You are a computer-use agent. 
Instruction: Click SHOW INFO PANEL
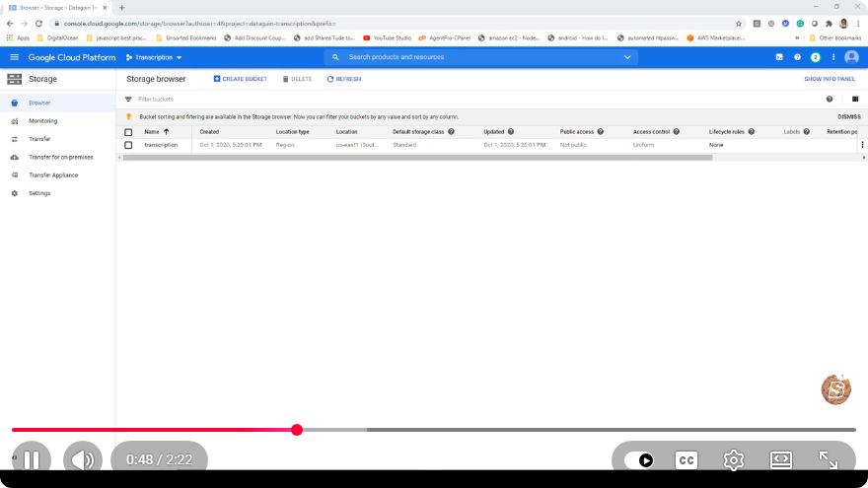(x=830, y=79)
